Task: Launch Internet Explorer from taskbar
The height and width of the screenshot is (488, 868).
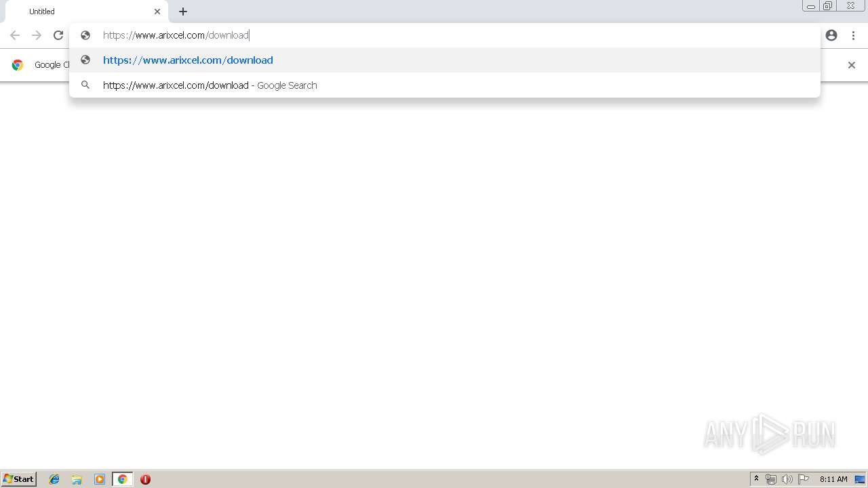Action: coord(54,479)
